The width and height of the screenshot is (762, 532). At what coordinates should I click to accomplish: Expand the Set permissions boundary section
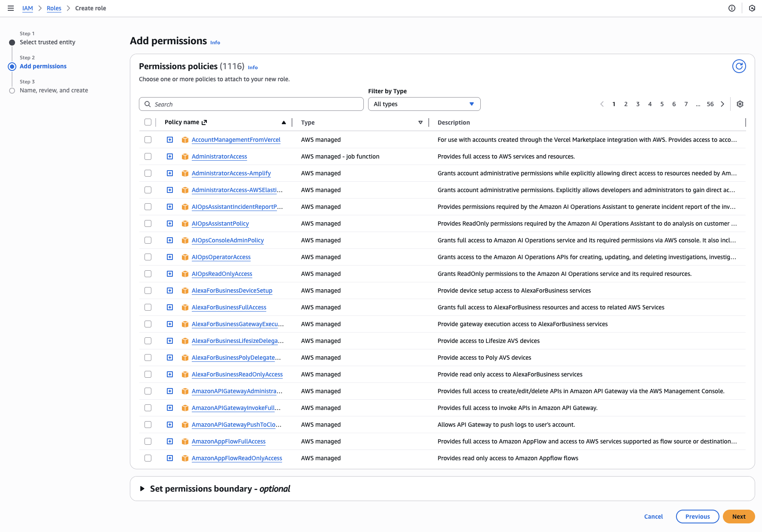(x=142, y=489)
